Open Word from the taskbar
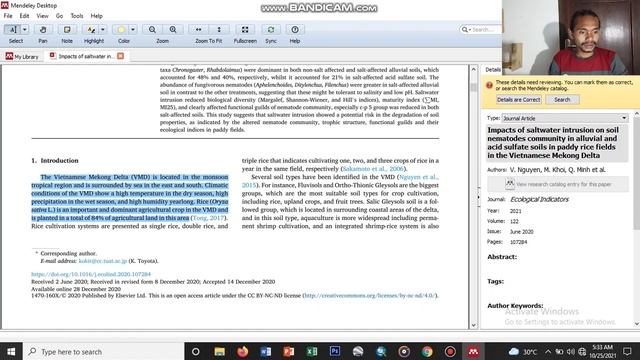The height and width of the screenshot is (360, 640). click(266, 351)
